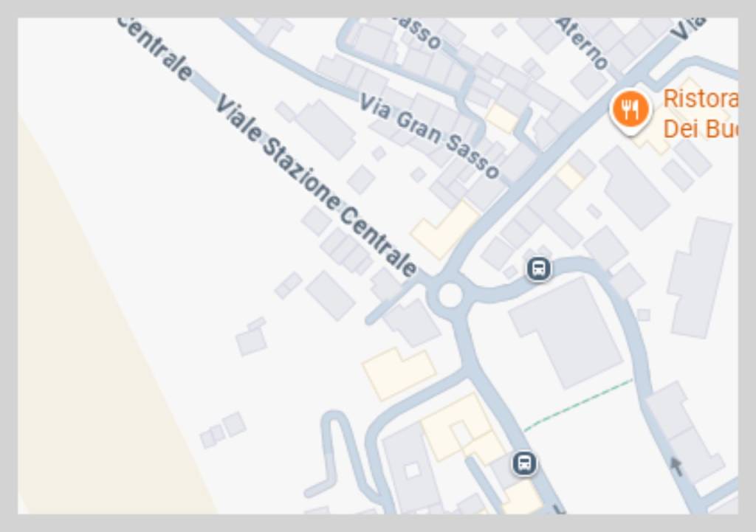
Task: Select the yellow L-shaped building north of roundabout
Action: click(x=445, y=230)
